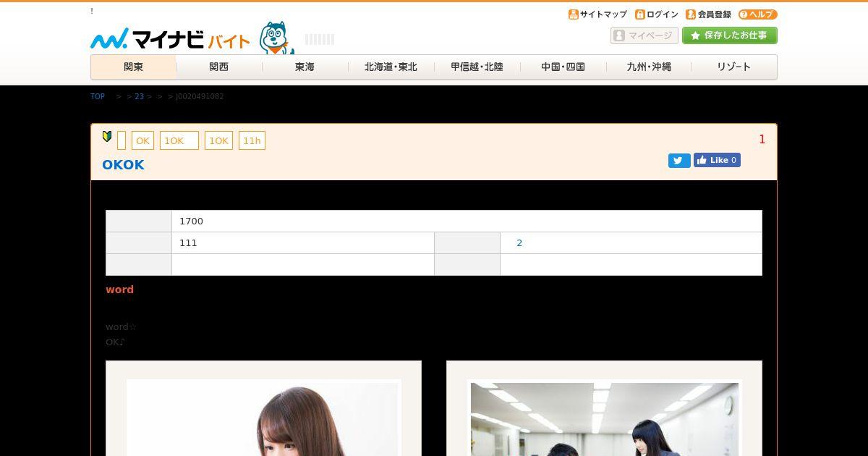This screenshot has height=456, width=868.
Task: Click the beginner mark icon
Action: [107, 136]
